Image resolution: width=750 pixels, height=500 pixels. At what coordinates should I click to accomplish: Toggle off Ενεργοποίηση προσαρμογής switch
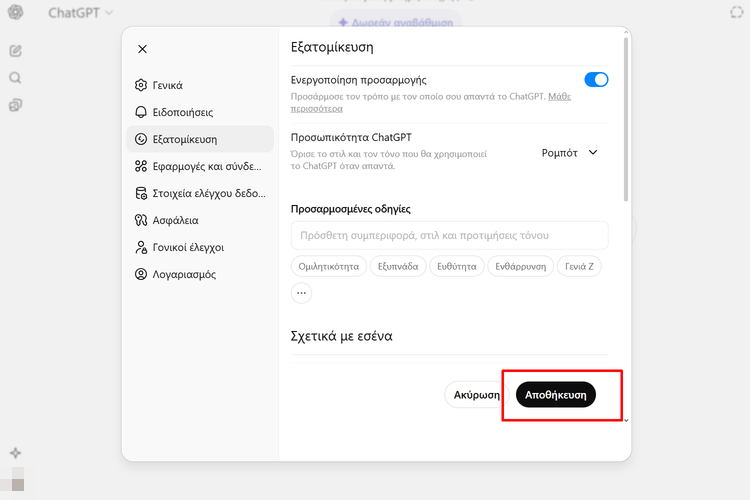[x=596, y=79]
